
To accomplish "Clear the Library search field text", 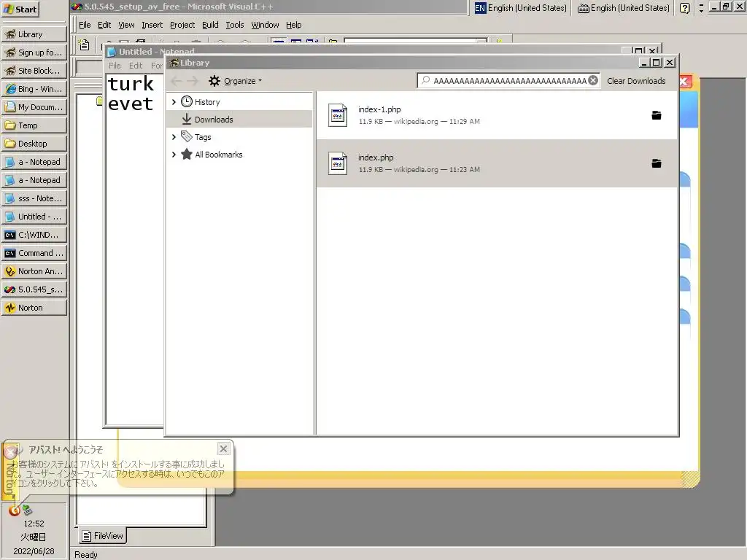I will [x=593, y=80].
